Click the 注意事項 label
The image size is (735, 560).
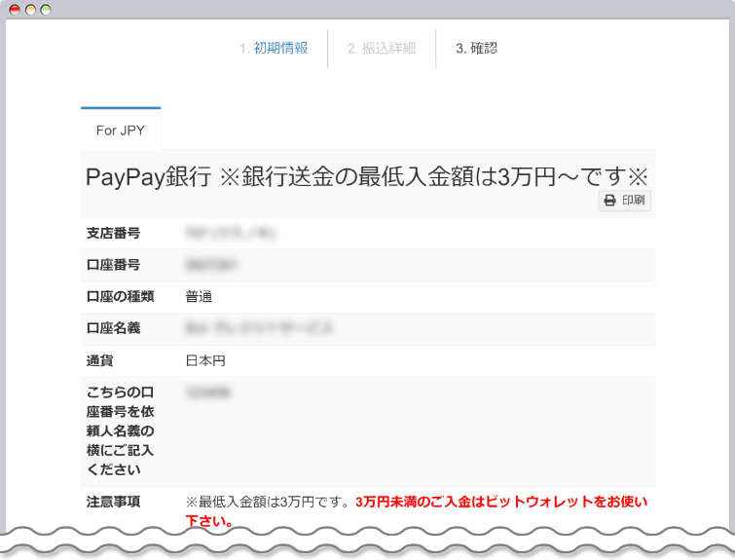point(114,502)
